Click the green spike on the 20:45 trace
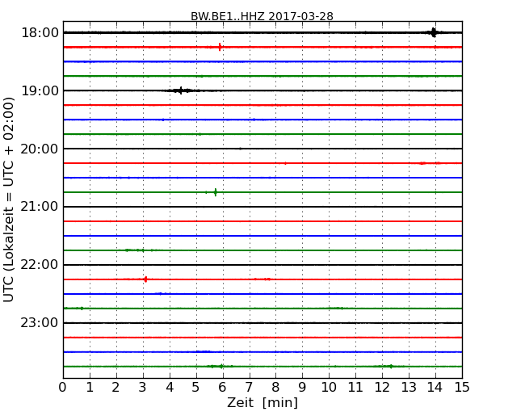The image size is (525, 420). (216, 192)
